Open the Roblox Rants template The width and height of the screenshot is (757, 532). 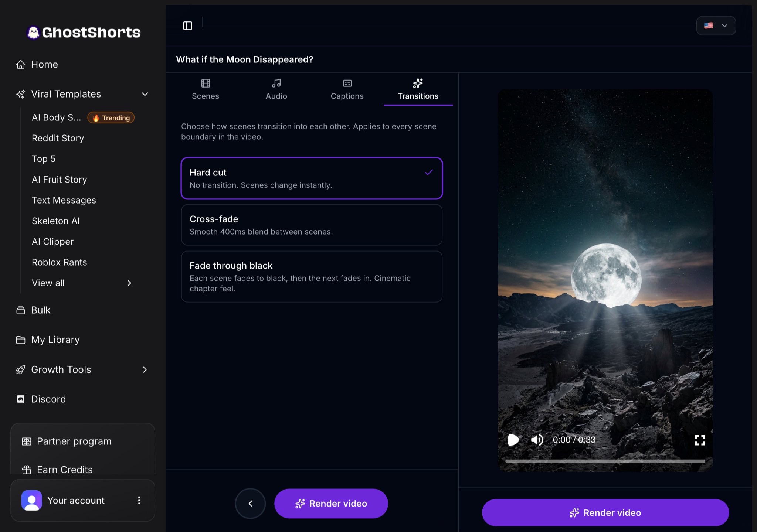(60, 263)
